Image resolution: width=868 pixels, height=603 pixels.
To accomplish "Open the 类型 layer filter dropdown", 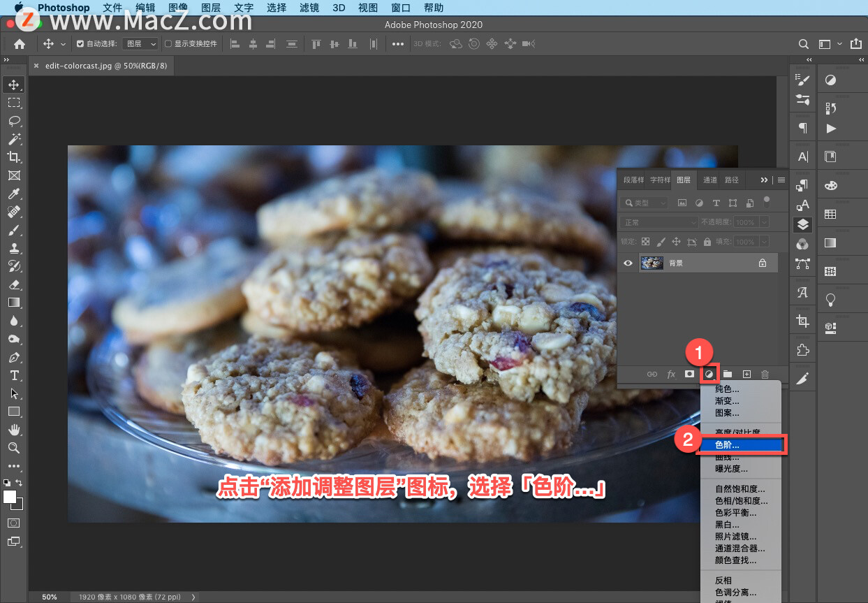I will click(644, 203).
